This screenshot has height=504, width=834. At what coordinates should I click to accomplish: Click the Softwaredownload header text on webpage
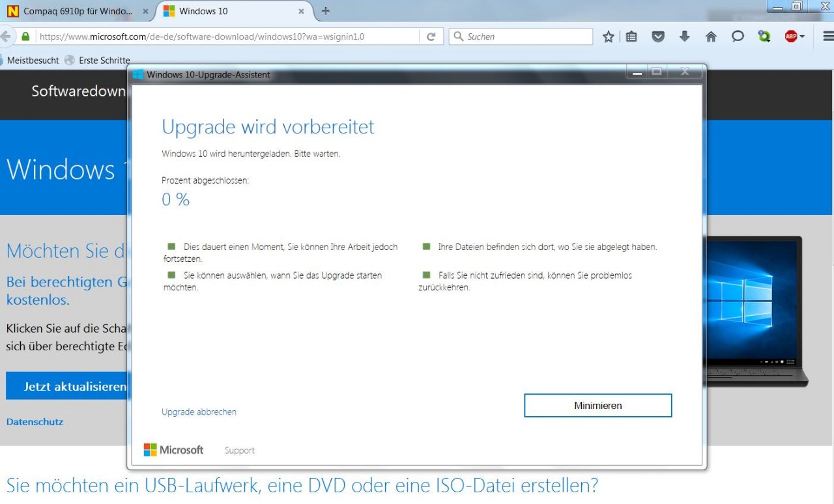click(x=78, y=91)
